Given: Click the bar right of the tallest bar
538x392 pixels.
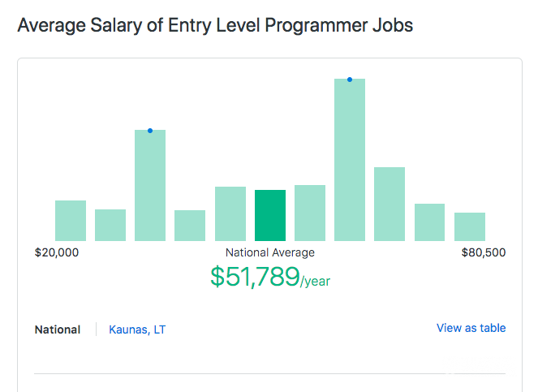Looking at the screenshot, I should (390, 204).
